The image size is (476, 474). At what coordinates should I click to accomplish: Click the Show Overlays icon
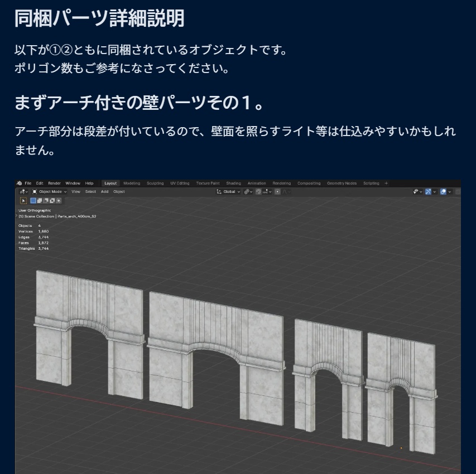click(x=443, y=192)
